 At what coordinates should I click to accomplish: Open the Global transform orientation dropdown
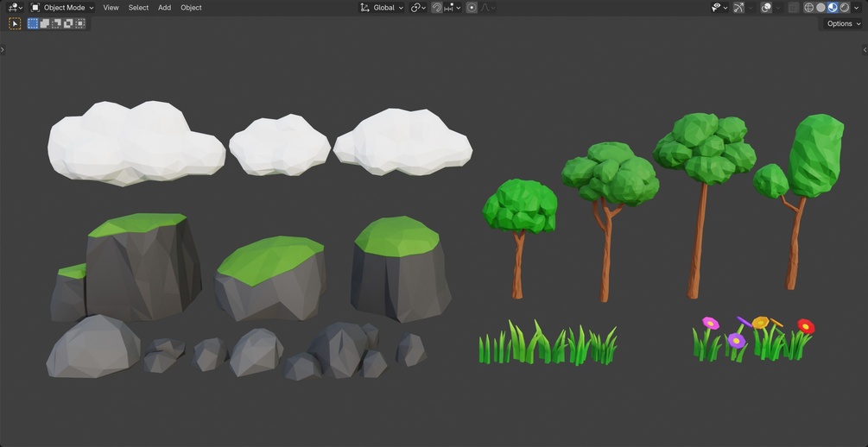point(382,8)
